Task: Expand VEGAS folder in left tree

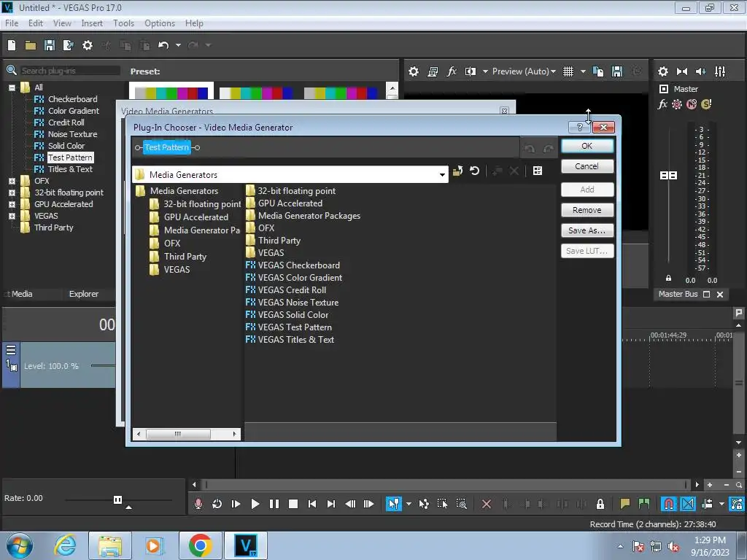Action: 12,216
